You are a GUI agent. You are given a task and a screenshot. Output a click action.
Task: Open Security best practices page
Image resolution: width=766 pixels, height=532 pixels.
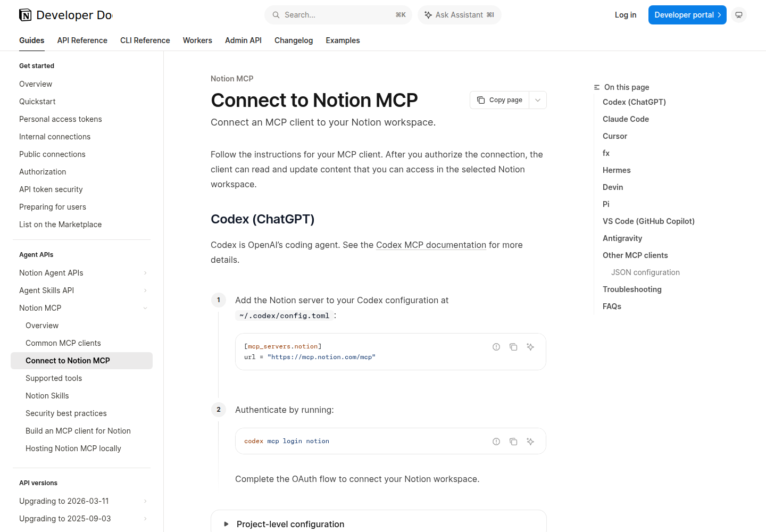66,413
